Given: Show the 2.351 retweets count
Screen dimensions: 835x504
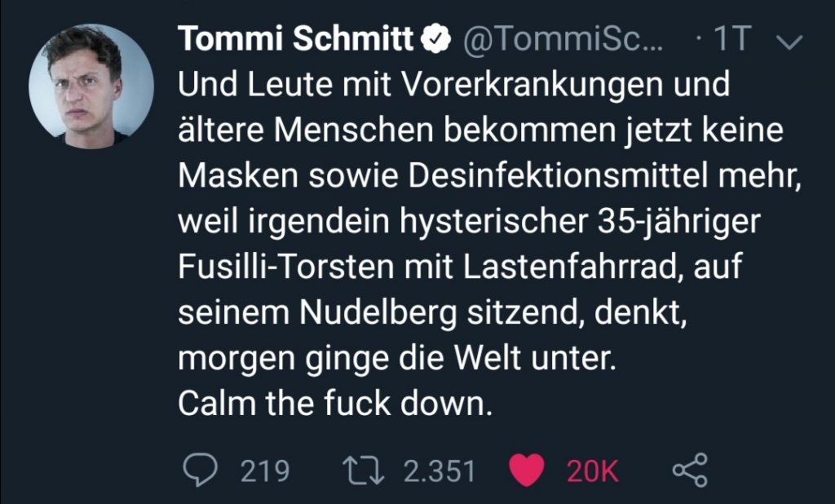Looking at the screenshot, I should 440,471.
